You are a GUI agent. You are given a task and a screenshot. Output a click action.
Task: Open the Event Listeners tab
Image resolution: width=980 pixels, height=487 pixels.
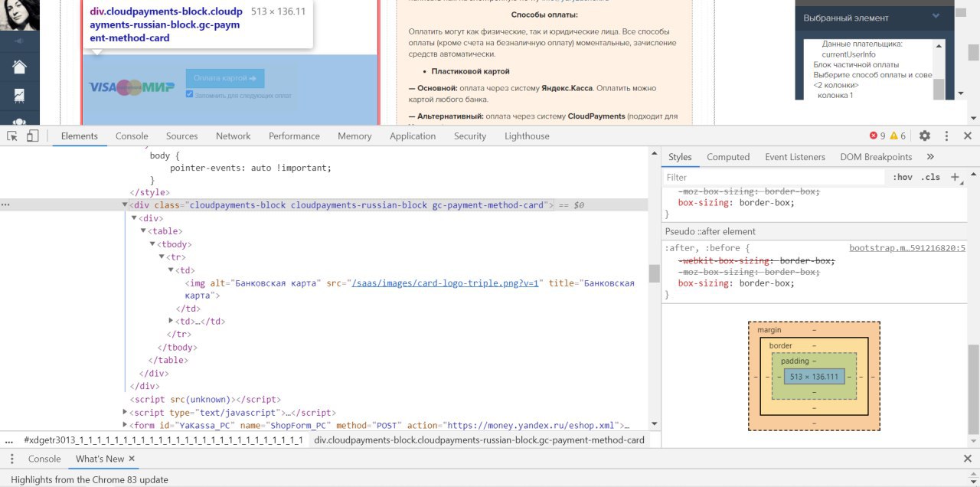click(795, 156)
